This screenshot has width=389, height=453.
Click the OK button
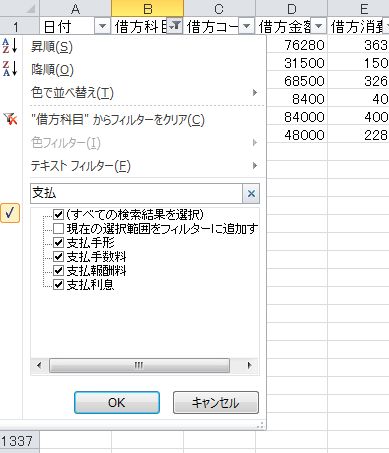click(117, 402)
